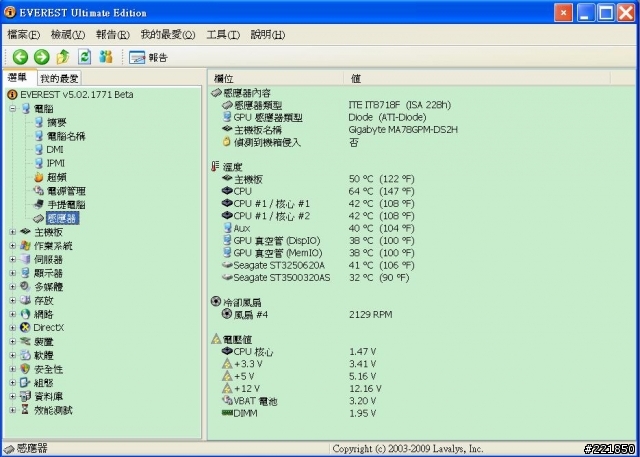Viewport: 640px width, 457px height.
Task: Select the 超頻 flame icon
Action: click(39, 177)
